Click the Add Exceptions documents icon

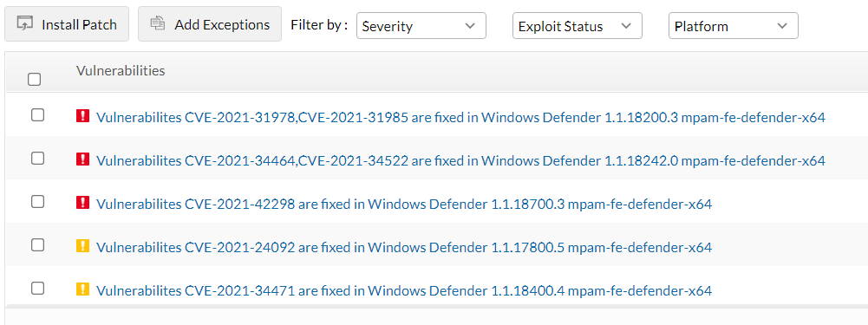pos(159,23)
